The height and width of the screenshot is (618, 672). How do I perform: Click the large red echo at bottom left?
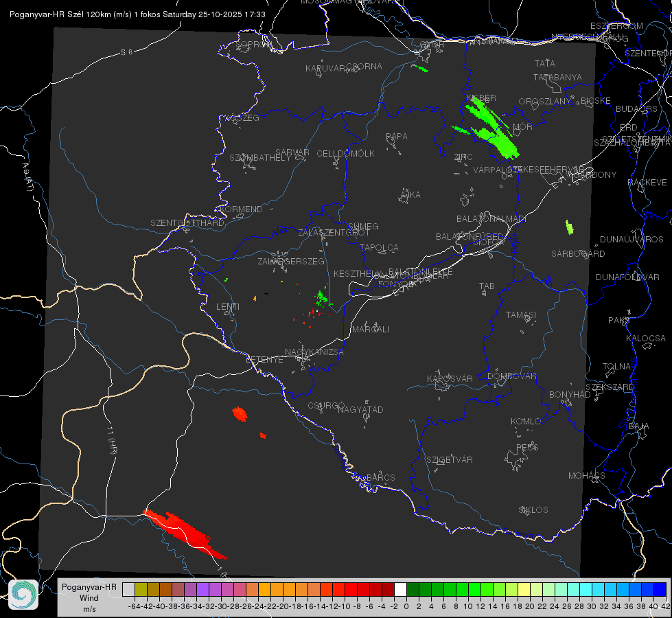(184, 533)
